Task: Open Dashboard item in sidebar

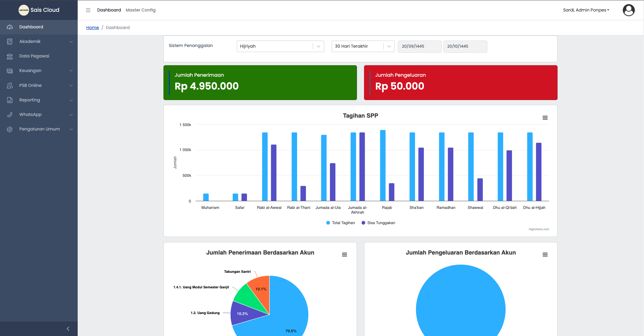Action: coord(39,27)
